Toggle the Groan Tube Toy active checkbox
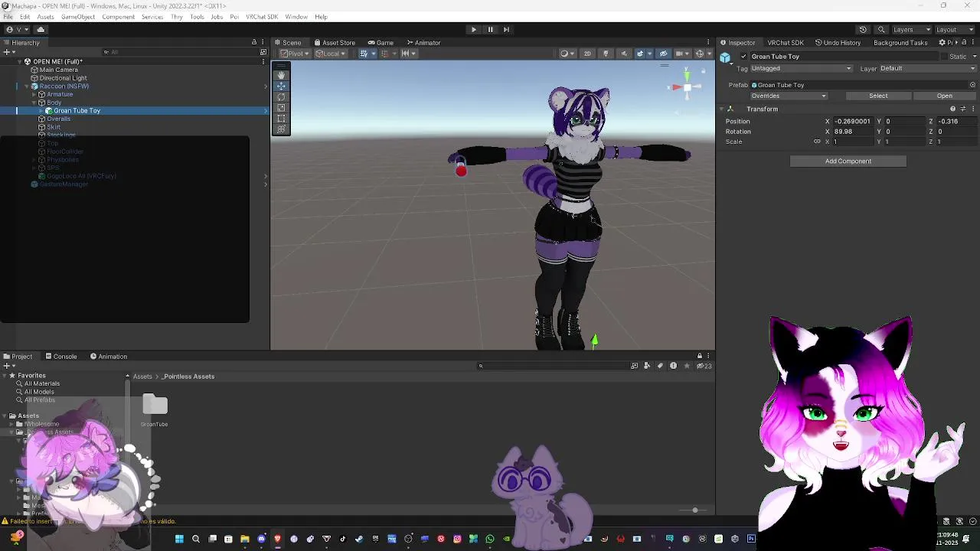 [743, 57]
